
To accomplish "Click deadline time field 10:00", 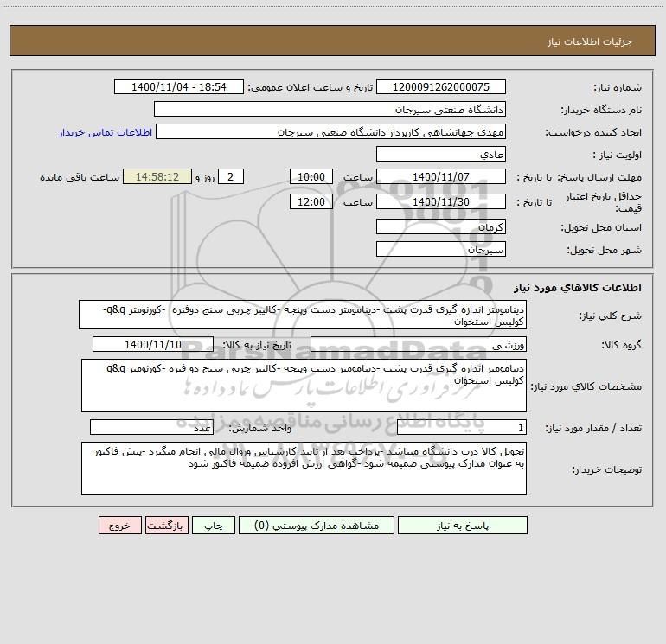I will (x=311, y=176).
